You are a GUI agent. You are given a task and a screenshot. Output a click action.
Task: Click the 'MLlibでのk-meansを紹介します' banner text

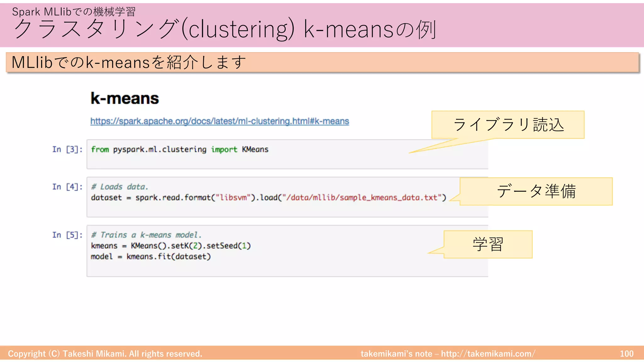(129, 62)
